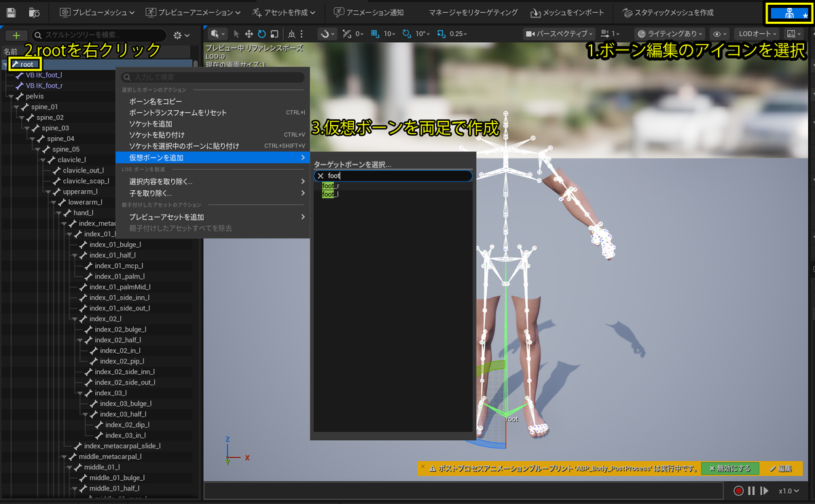
Task: Choose ソケットを貼り付け menu entry
Action: pos(213,135)
